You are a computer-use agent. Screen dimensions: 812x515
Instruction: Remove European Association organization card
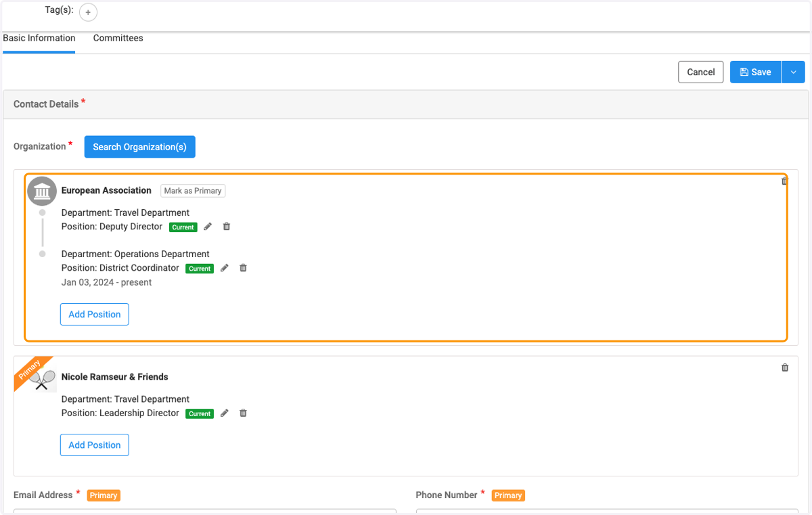tap(785, 181)
